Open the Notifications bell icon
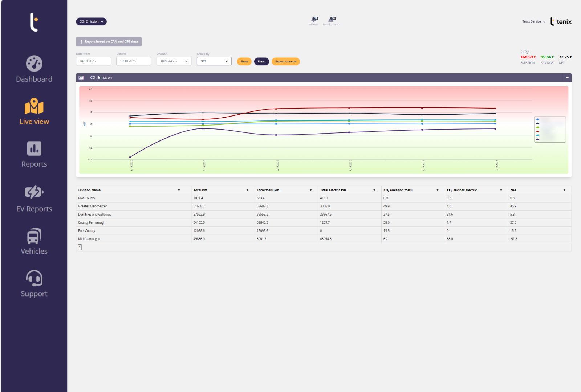This screenshot has height=392, width=581. (x=331, y=20)
